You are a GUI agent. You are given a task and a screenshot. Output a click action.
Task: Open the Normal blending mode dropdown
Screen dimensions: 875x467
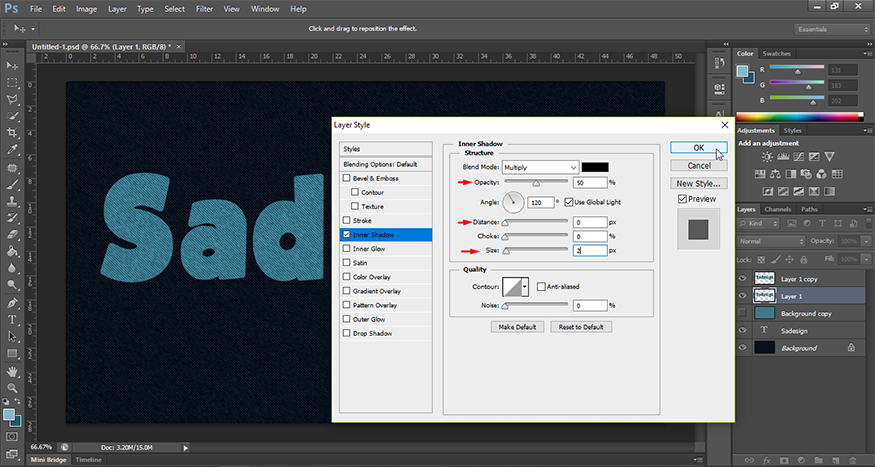771,242
